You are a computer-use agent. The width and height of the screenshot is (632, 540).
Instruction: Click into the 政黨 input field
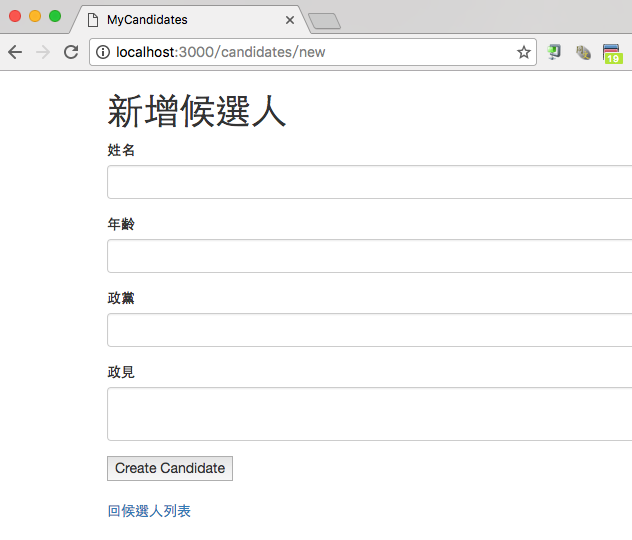coord(369,330)
